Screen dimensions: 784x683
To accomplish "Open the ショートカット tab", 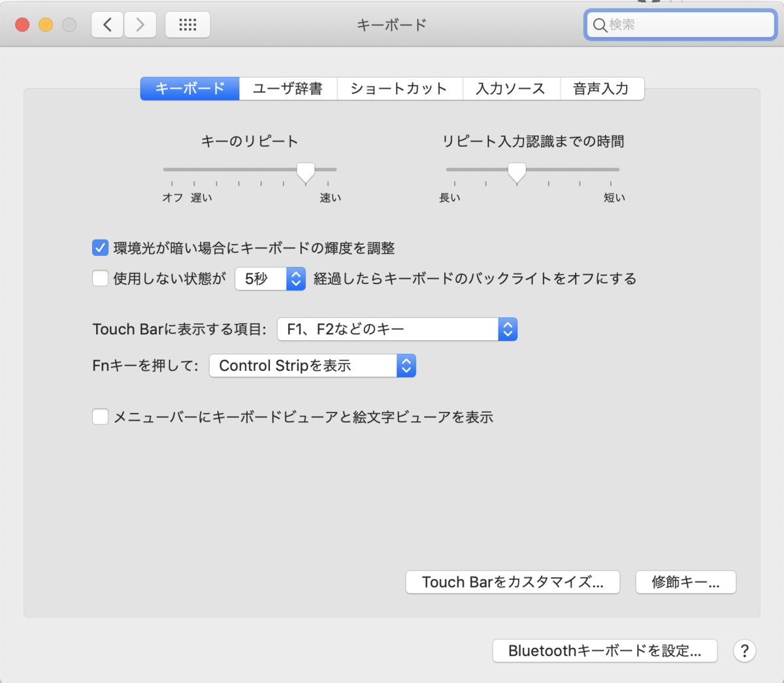I will pyautogui.click(x=400, y=88).
